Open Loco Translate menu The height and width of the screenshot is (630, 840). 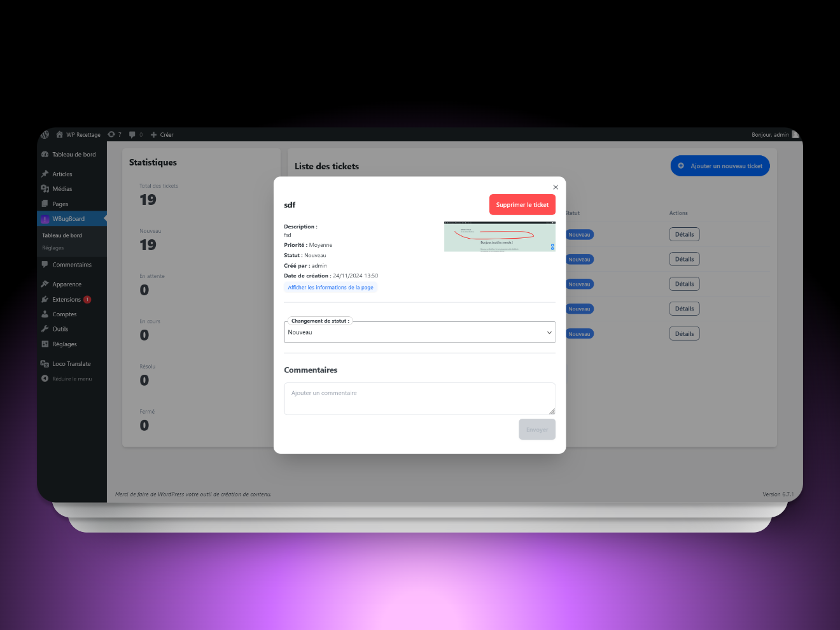pyautogui.click(x=72, y=364)
